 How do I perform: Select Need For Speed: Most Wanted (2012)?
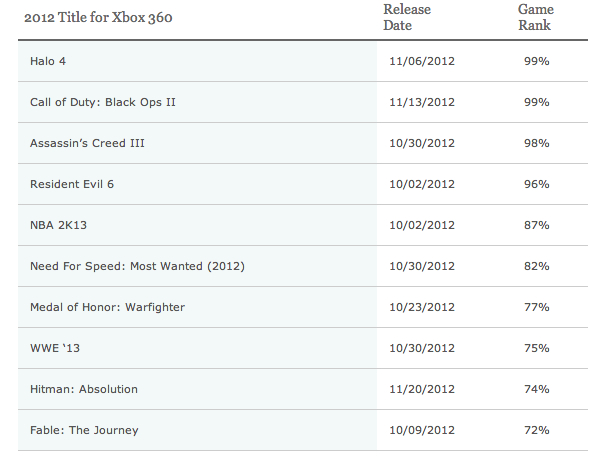[137, 266]
